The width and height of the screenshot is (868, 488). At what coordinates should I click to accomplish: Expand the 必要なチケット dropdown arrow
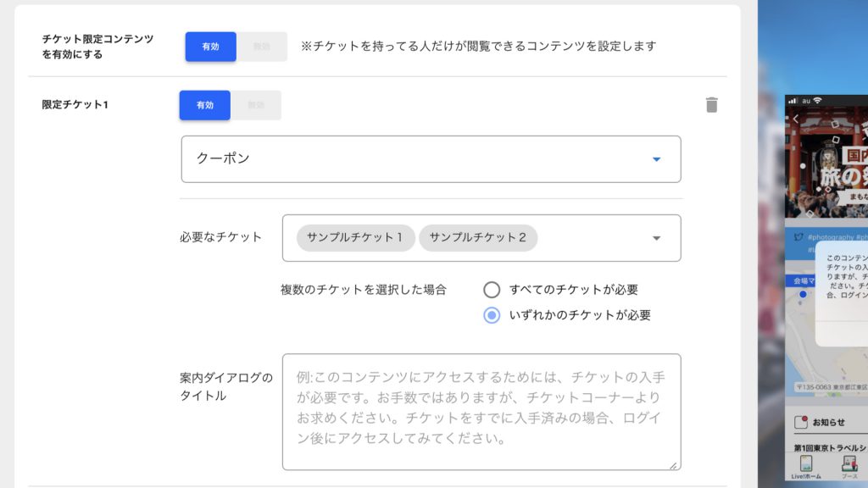656,238
